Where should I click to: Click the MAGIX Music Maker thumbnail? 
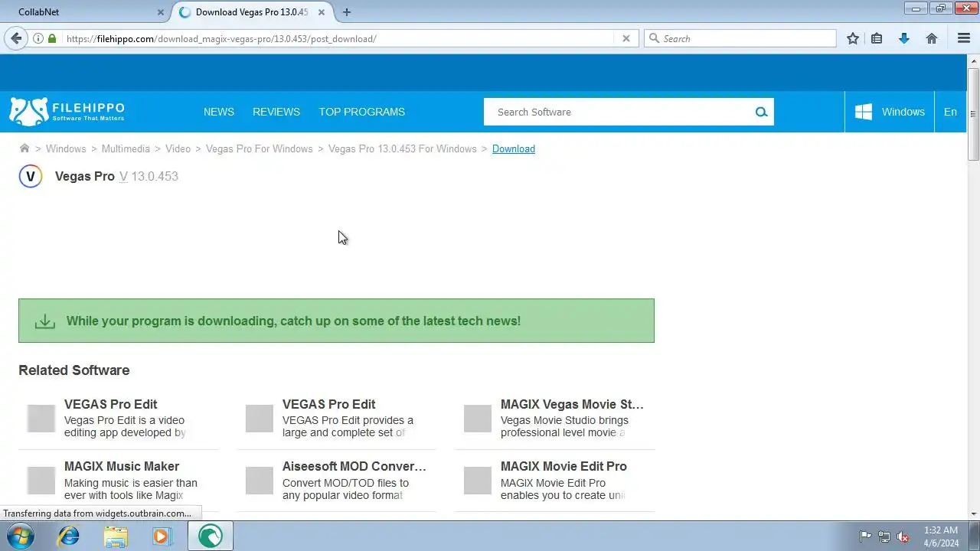(41, 481)
